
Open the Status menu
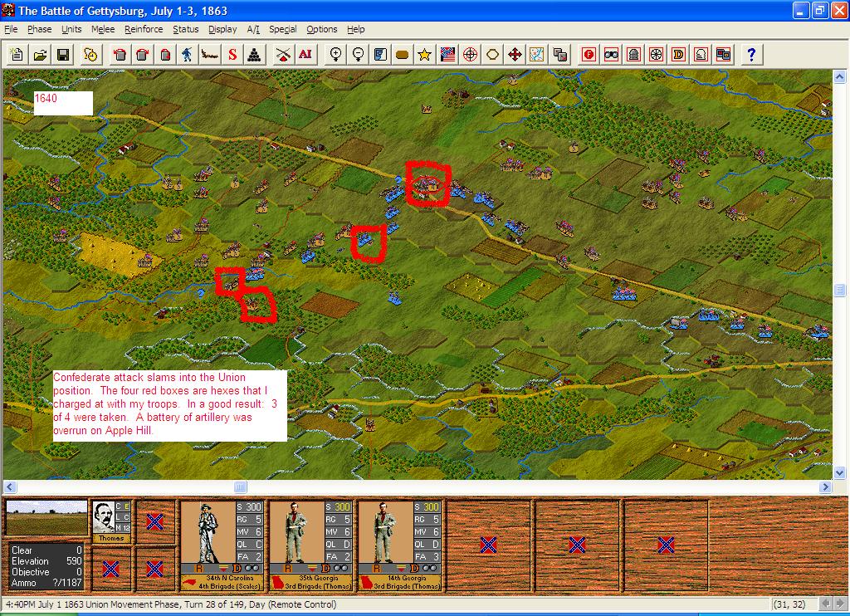(186, 29)
